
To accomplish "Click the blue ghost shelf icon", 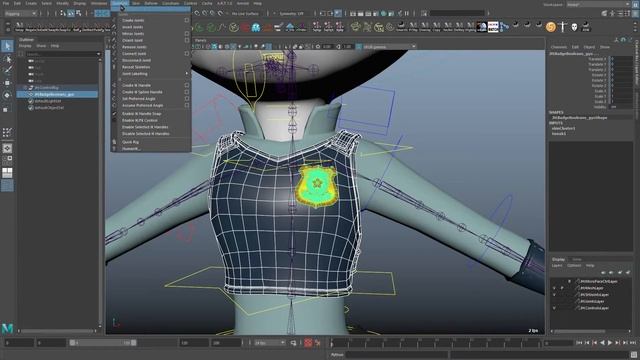I will 256,28.
